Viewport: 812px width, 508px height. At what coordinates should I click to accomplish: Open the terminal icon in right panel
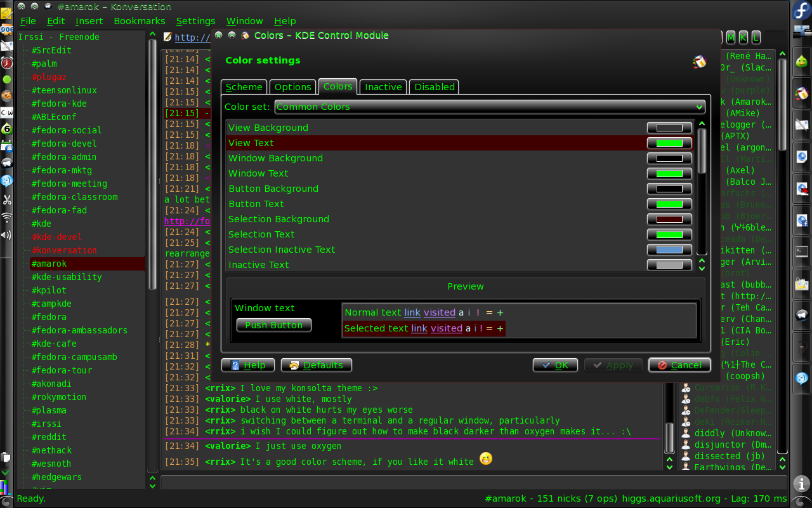[x=801, y=251]
